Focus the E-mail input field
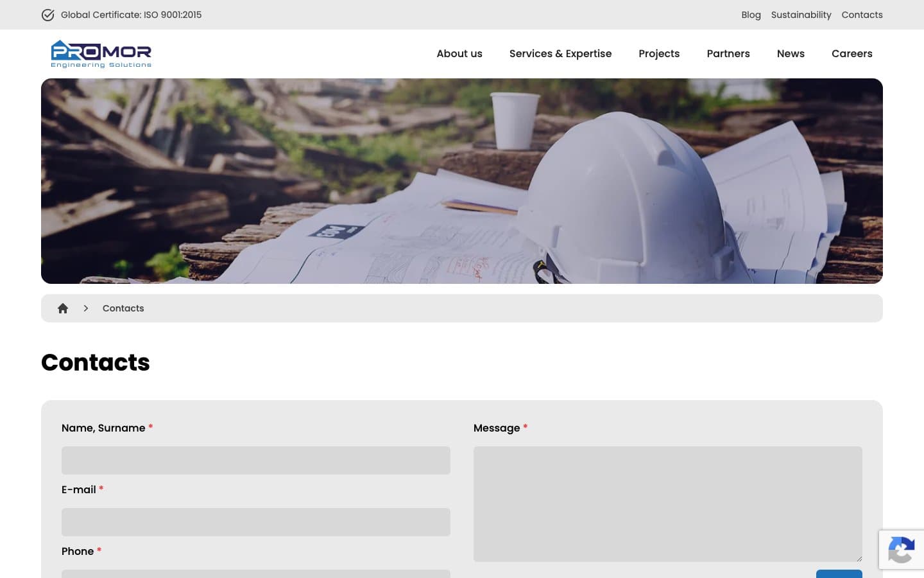The width and height of the screenshot is (924, 578). tap(256, 522)
